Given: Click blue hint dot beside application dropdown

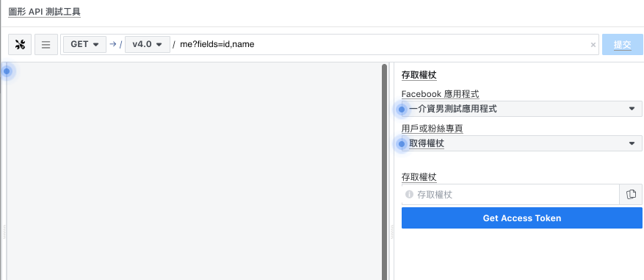Looking at the screenshot, I should (402, 110).
